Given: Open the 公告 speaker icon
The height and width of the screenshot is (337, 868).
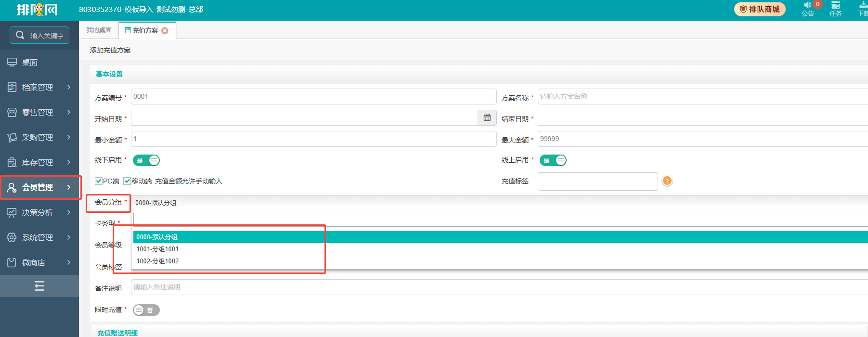Looking at the screenshot, I should 807,5.
